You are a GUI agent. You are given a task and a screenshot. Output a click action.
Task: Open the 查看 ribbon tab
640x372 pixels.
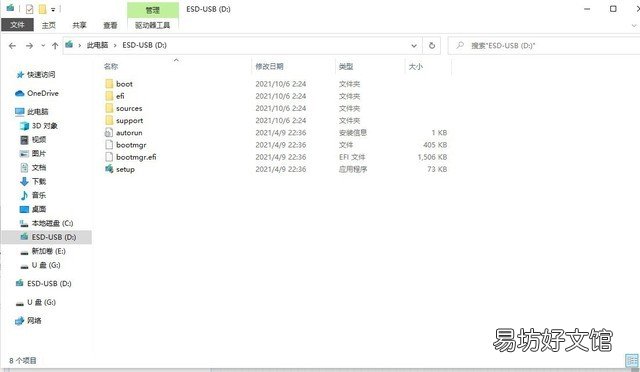[x=110, y=25]
